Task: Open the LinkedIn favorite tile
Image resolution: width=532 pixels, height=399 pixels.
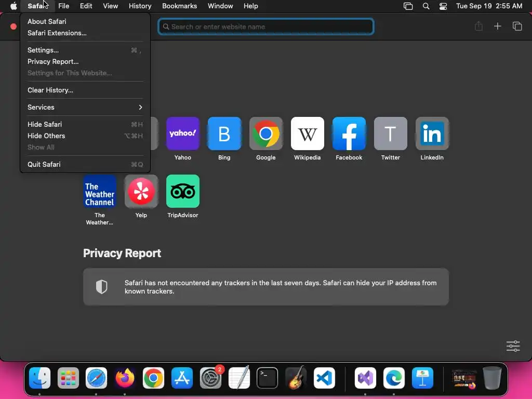Action: click(432, 134)
